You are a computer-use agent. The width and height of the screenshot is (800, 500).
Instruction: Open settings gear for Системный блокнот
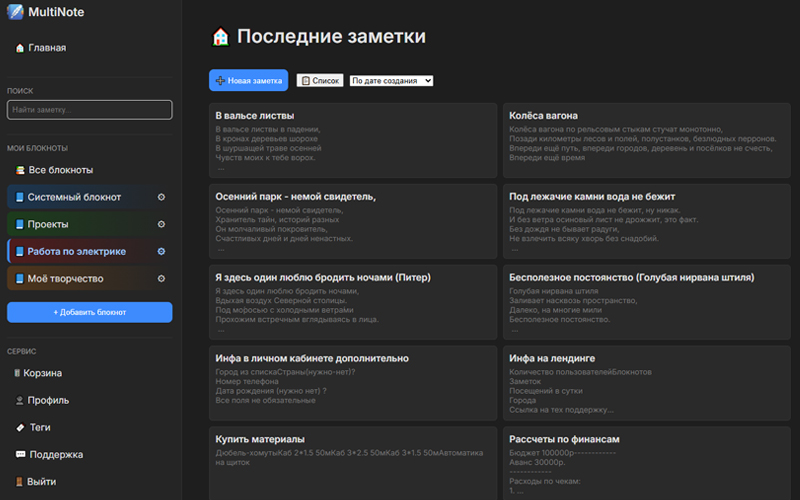pyautogui.click(x=161, y=197)
